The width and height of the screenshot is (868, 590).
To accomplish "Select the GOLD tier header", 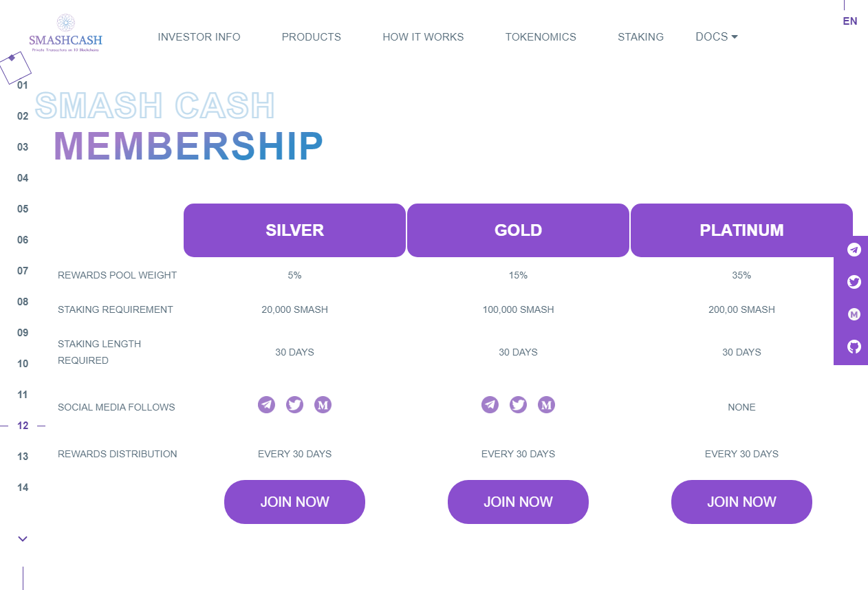I will (x=518, y=230).
